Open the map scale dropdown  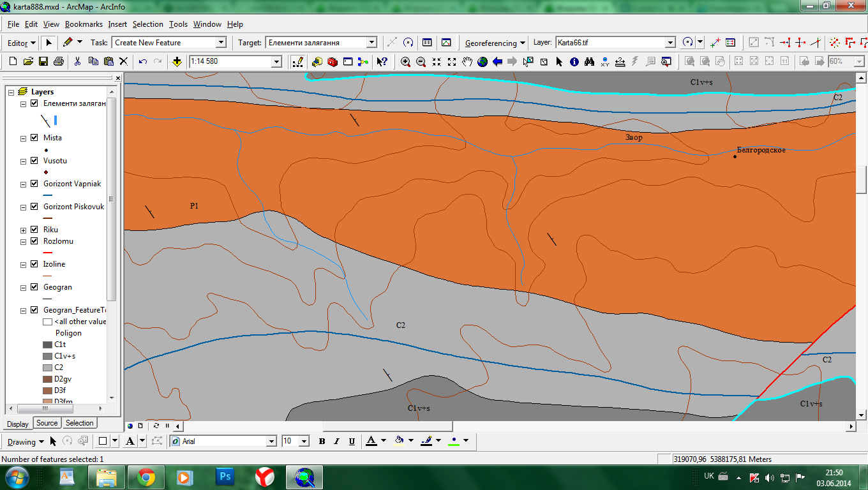[276, 62]
